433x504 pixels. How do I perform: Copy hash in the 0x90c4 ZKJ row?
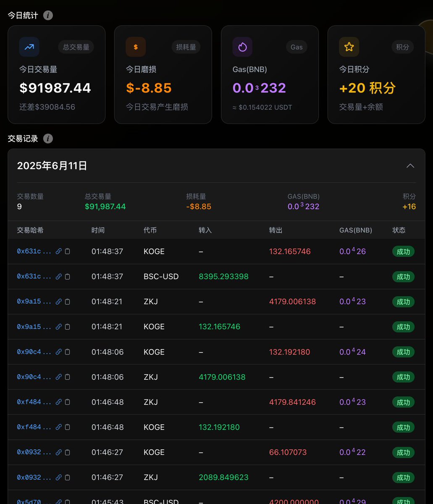point(68,377)
